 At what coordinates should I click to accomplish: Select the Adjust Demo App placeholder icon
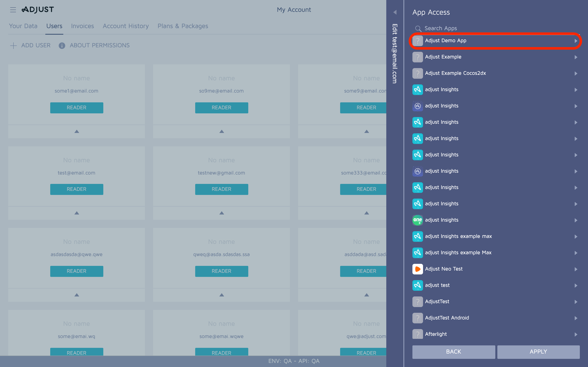[418, 41]
